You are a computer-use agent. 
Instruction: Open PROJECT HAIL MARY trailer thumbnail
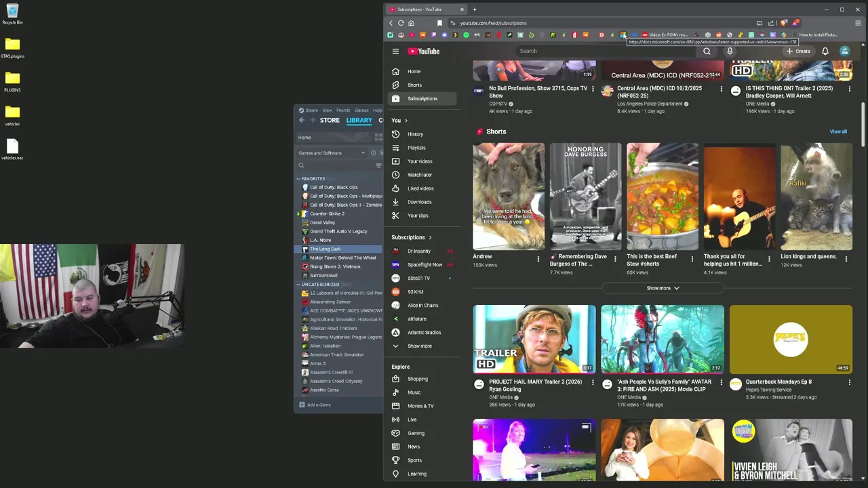(x=534, y=339)
